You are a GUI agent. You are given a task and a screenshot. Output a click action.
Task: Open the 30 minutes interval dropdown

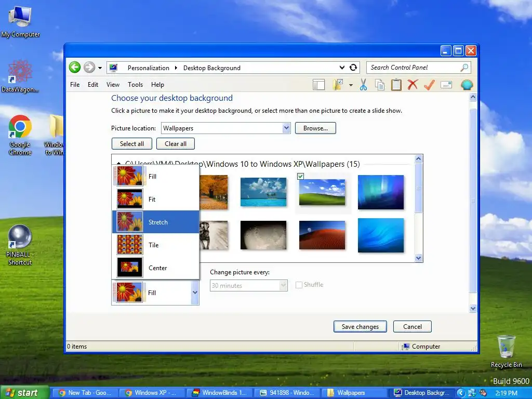249,285
